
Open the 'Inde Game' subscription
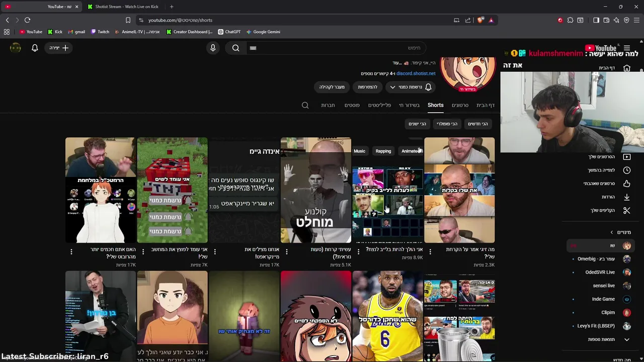pos(600,299)
